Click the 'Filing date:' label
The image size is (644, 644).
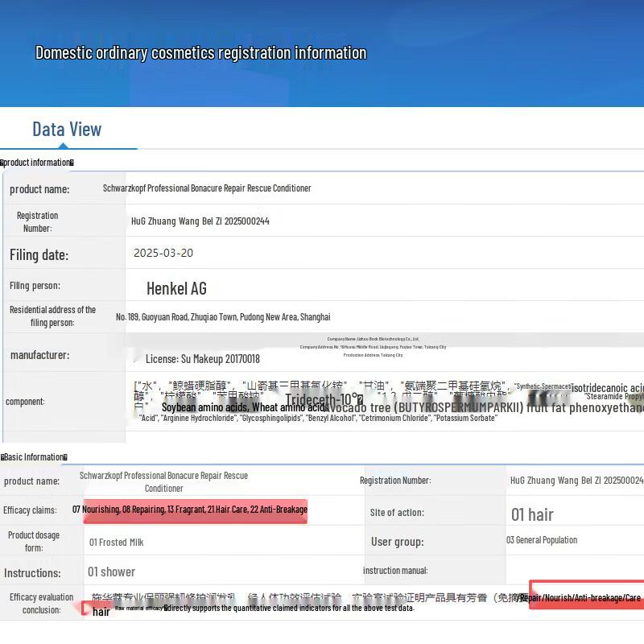pyautogui.click(x=39, y=254)
